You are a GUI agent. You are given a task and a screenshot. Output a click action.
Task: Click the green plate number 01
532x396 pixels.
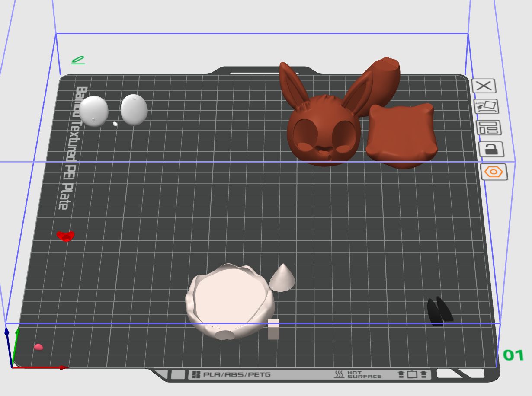point(513,355)
